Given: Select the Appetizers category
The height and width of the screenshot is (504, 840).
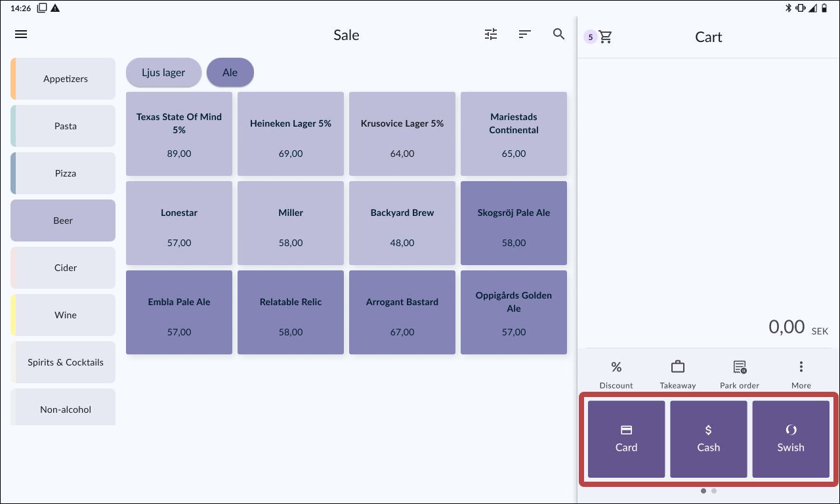Looking at the screenshot, I should [x=64, y=79].
